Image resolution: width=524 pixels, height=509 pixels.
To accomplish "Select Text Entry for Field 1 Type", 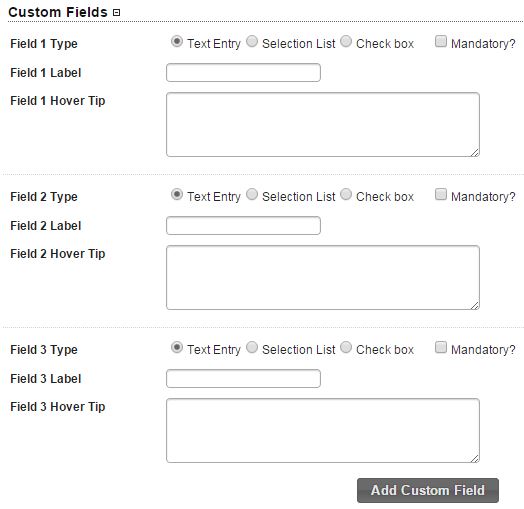I will [x=176, y=42].
